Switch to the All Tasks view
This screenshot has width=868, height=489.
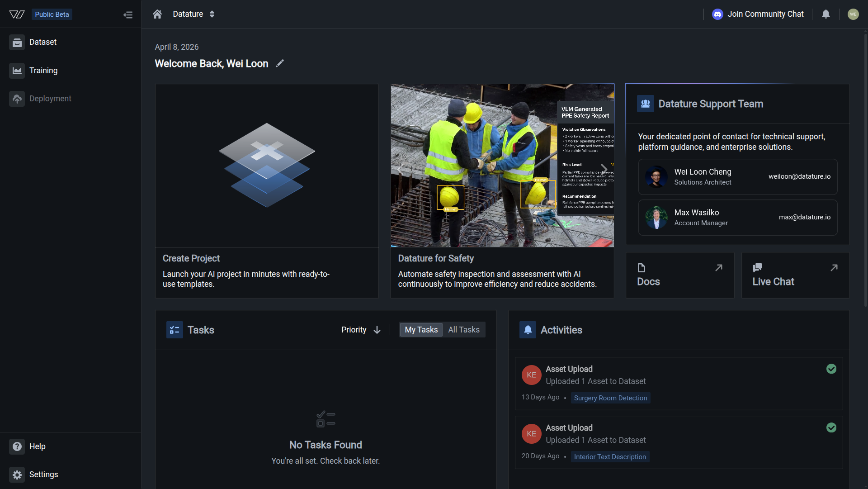coord(463,330)
